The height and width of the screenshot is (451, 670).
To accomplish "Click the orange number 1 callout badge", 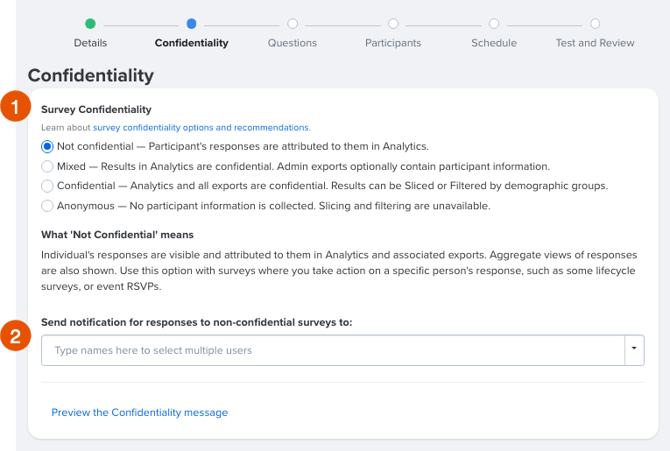I will [x=15, y=106].
